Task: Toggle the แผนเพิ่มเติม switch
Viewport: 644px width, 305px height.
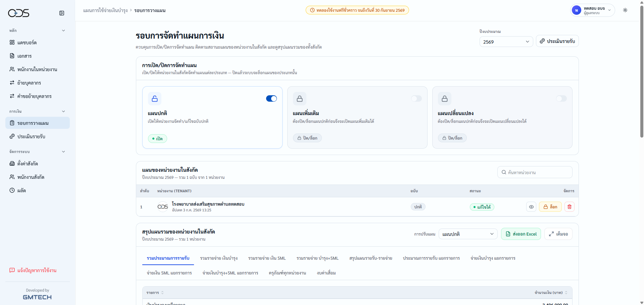Action: [x=416, y=99]
